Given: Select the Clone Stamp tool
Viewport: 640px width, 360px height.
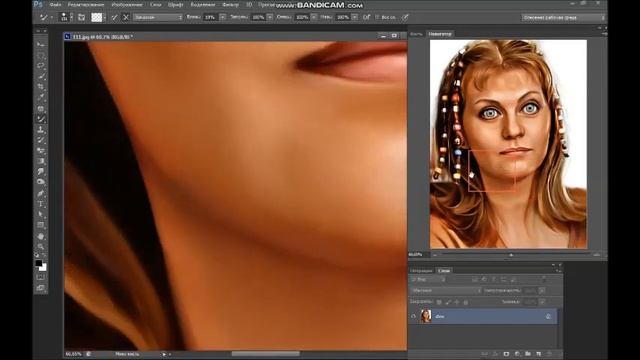Looking at the screenshot, I should (41, 129).
